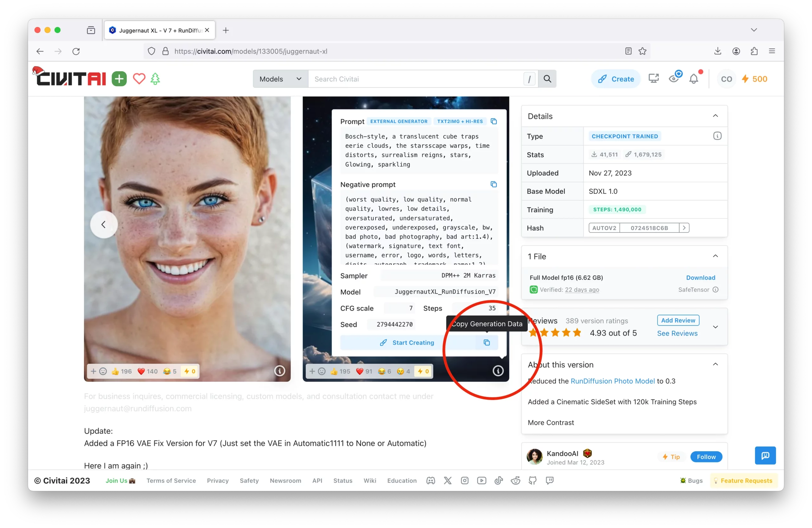Open the X (Twitter) footer link

448,480
